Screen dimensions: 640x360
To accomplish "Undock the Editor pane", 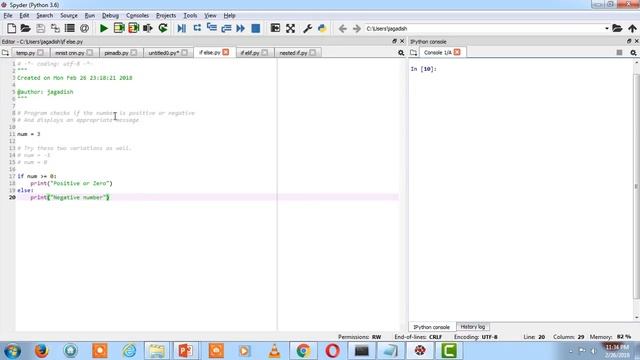I will pos(394,41).
